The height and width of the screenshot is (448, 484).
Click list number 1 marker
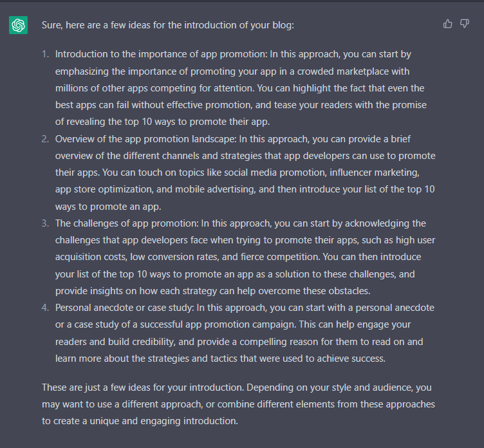tap(45, 54)
